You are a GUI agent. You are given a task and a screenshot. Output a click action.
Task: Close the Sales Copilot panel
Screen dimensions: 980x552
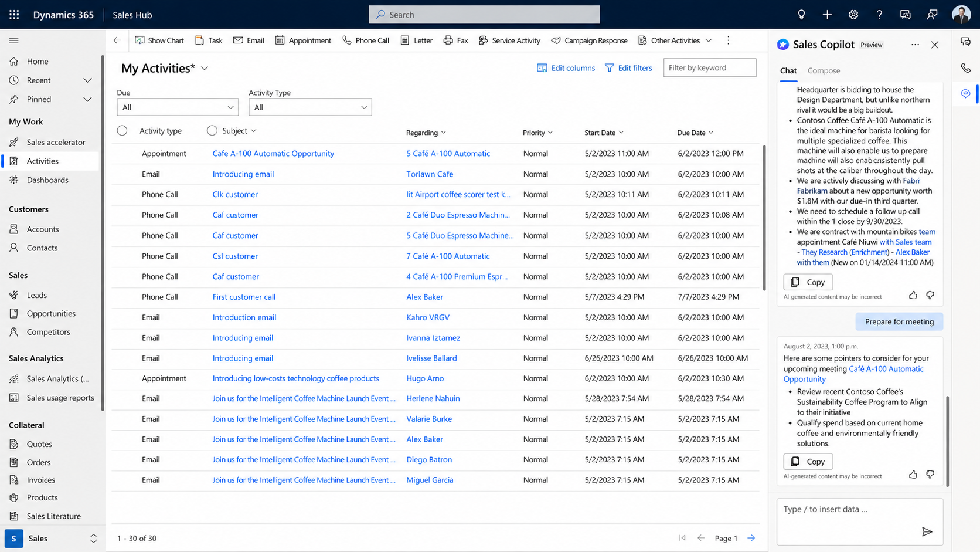(x=935, y=45)
